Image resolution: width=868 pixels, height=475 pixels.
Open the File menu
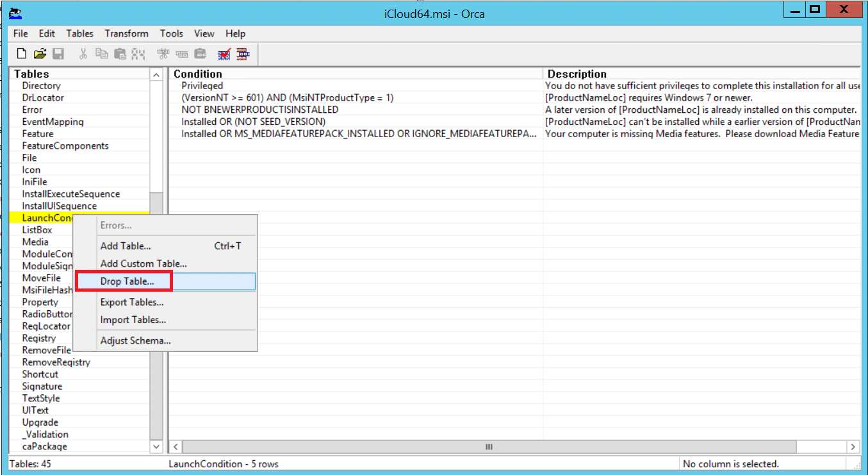pos(20,33)
